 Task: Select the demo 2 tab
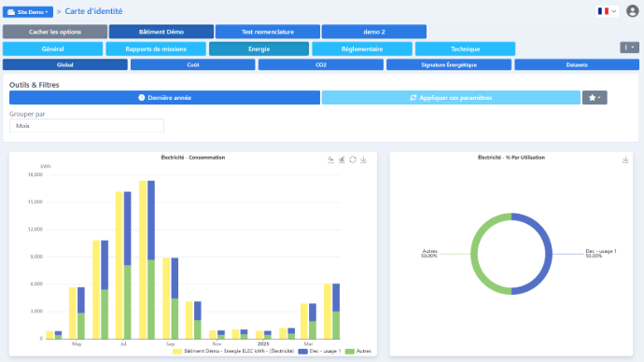click(374, 32)
